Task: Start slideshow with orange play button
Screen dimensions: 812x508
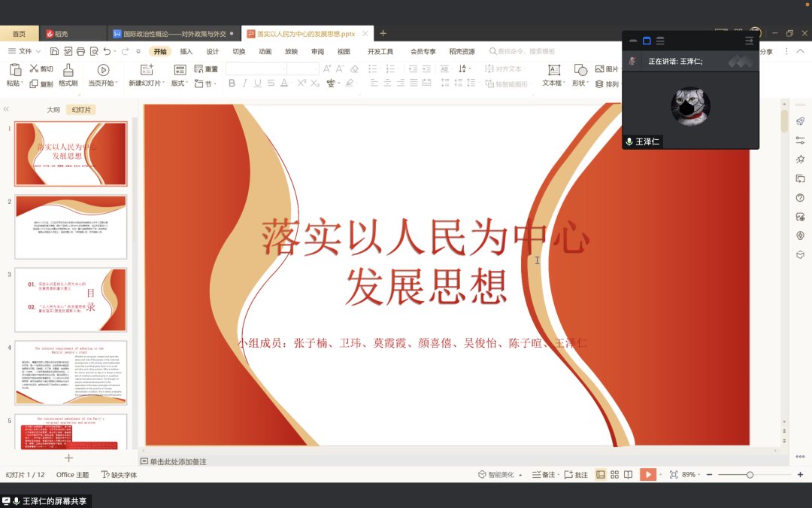Action: (647, 475)
